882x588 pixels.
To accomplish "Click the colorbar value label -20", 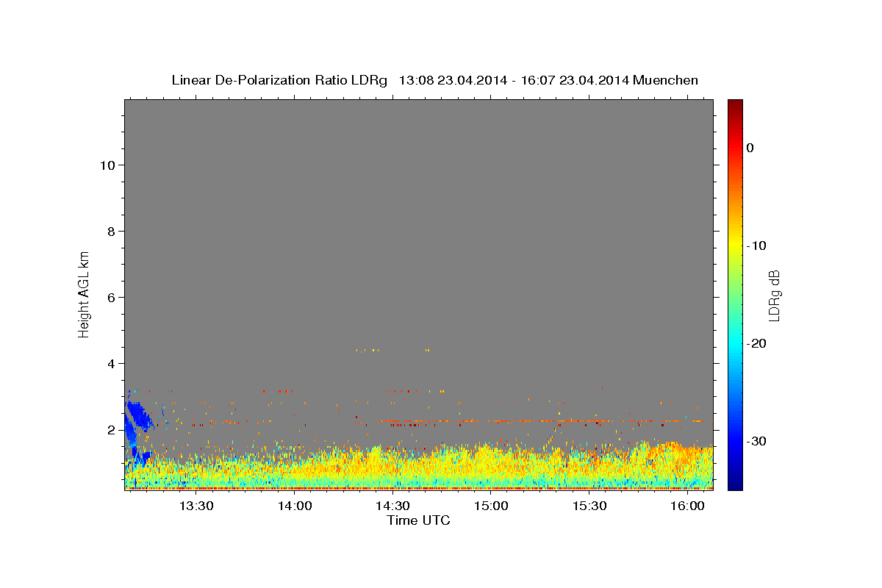I will (756, 343).
